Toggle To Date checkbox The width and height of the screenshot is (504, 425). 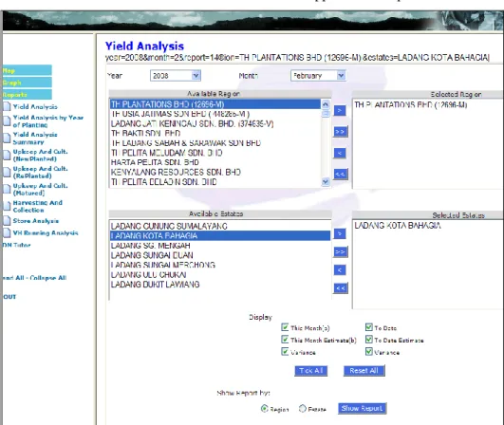tap(369, 327)
